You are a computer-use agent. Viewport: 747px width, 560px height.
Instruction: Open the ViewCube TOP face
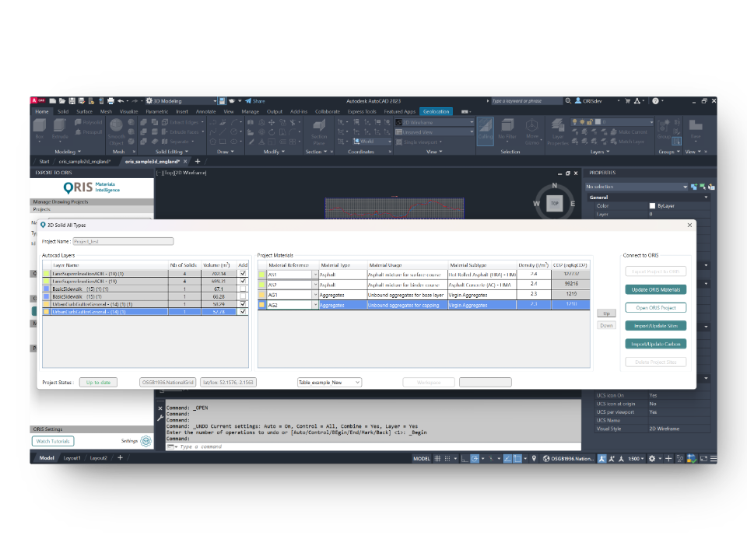coord(555,204)
